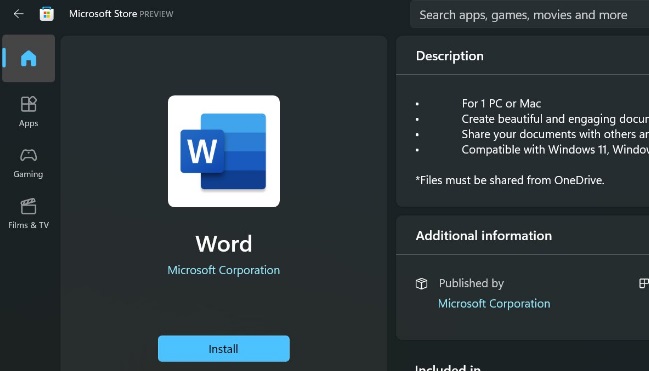Install the Word app
Screen dimensions: 649x371
(x=224, y=349)
